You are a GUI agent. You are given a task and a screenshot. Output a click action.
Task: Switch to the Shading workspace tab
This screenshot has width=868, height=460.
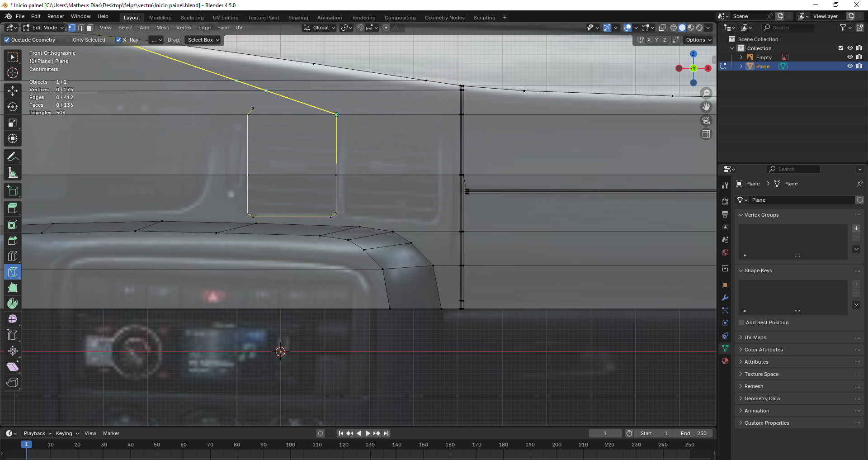coord(298,18)
